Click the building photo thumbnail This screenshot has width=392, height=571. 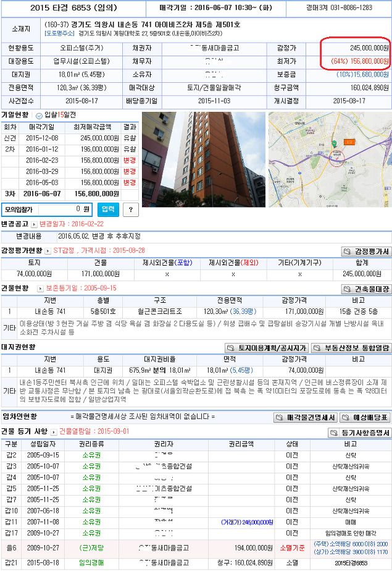pos(204,159)
